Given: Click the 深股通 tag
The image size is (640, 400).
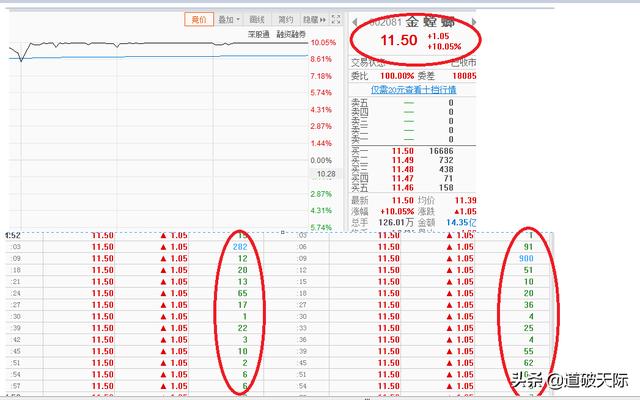Looking at the screenshot, I should tap(259, 34).
